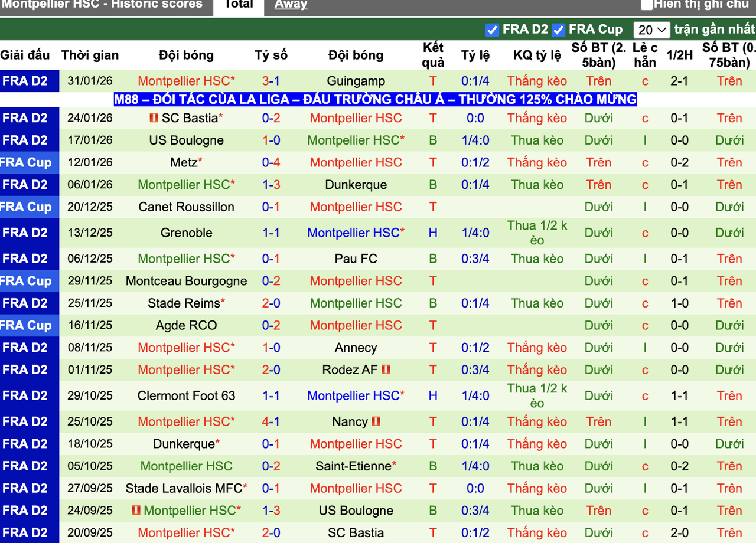Click the 0-4 score in the Metz match
756x543 pixels.
(271, 163)
